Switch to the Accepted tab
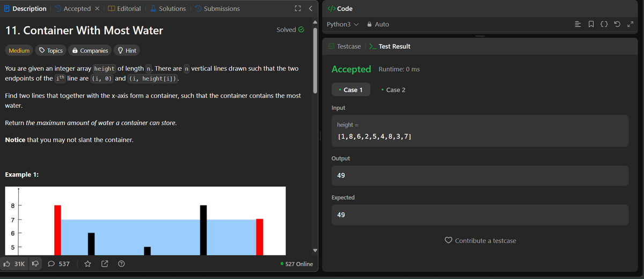This screenshot has height=279, width=644. pos(72,9)
